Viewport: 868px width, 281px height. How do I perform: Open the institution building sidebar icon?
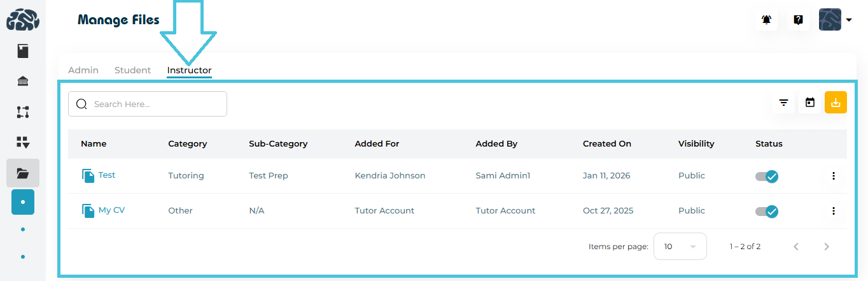(x=23, y=81)
